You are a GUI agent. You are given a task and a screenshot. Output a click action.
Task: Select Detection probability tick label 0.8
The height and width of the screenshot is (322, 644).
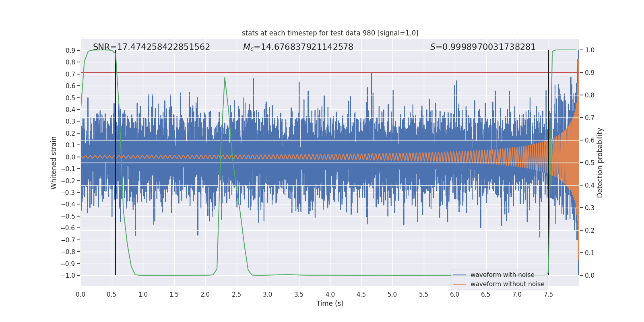click(x=590, y=95)
